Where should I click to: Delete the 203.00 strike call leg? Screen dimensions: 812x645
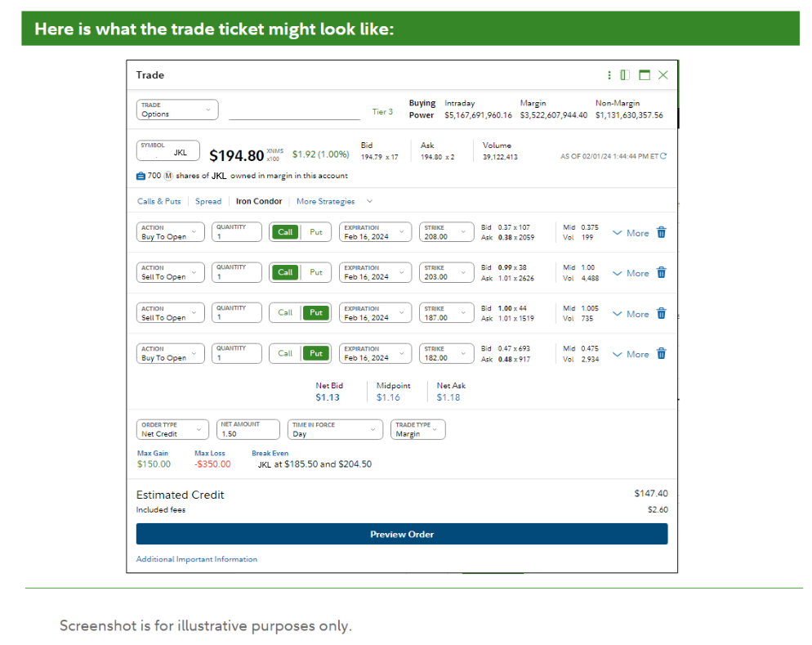(x=662, y=273)
